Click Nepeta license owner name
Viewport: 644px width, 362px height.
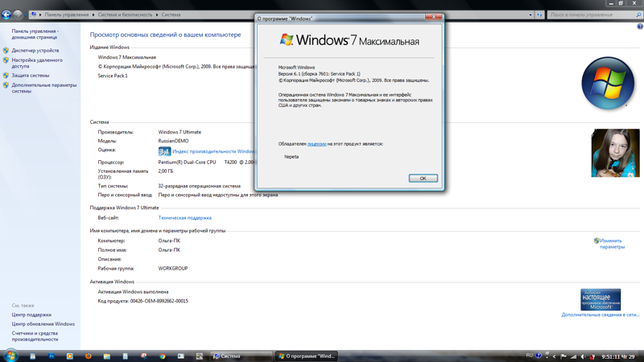tap(291, 157)
